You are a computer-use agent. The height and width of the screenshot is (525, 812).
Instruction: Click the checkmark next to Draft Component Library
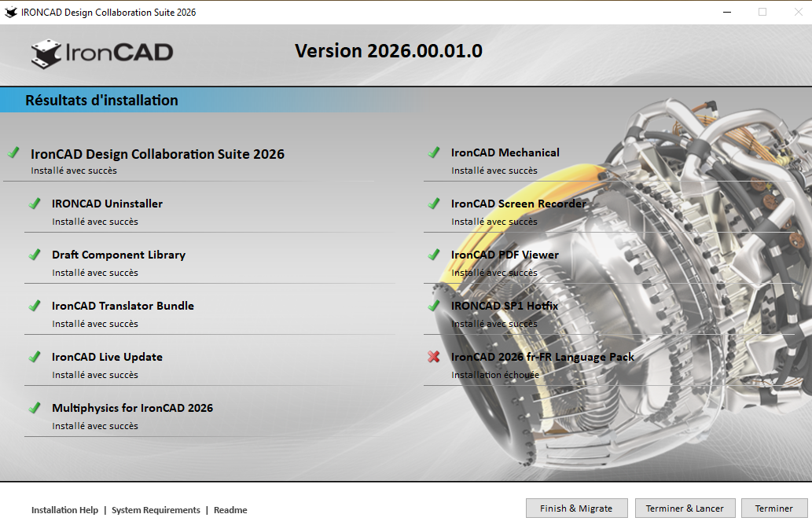point(35,255)
